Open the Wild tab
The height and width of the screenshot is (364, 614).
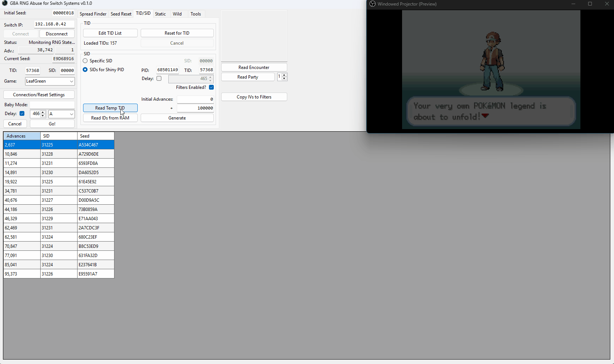click(x=177, y=14)
